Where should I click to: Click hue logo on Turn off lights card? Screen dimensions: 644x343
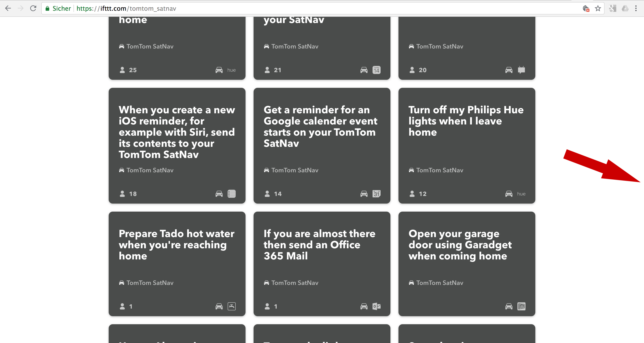pos(521,194)
